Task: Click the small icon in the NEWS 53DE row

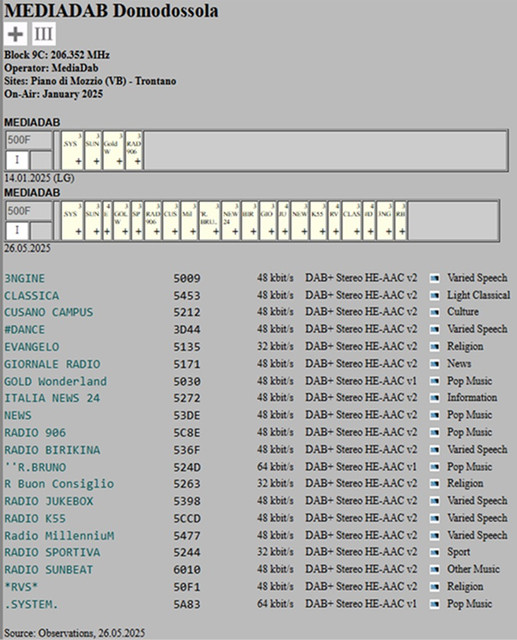Action: 435,416
